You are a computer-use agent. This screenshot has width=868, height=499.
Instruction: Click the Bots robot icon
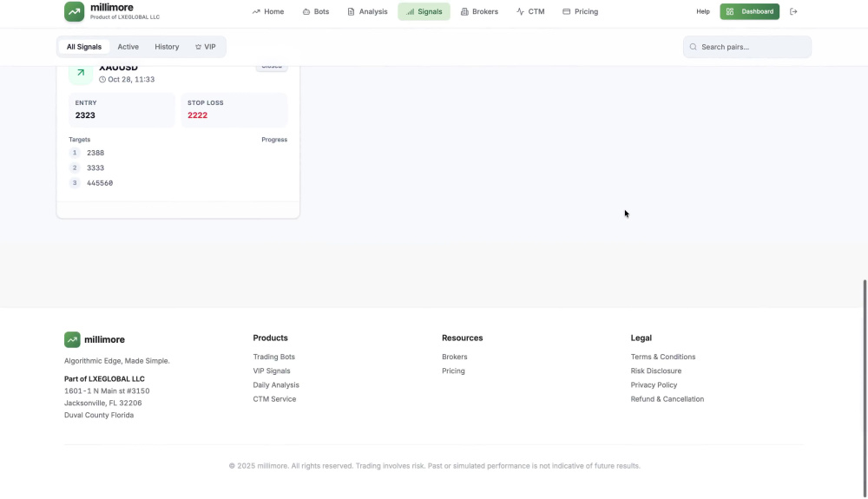306,11
